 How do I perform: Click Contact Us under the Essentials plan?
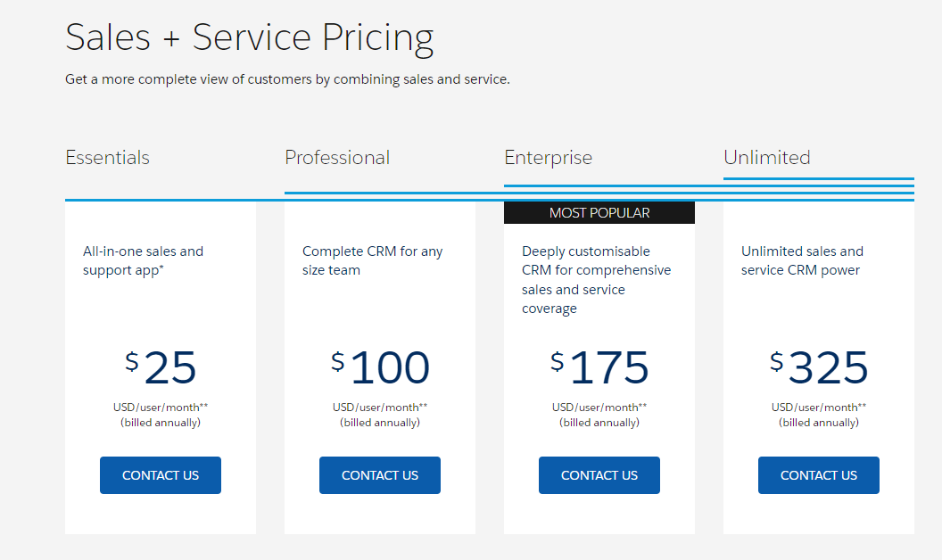(x=161, y=475)
